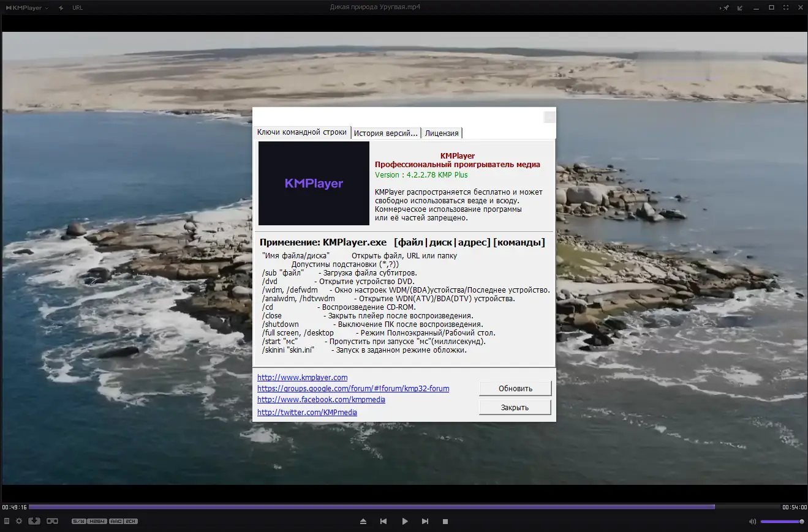The height and width of the screenshot is (532, 808).
Task: Open the Twitter KMPmedia link
Action: [x=308, y=413]
